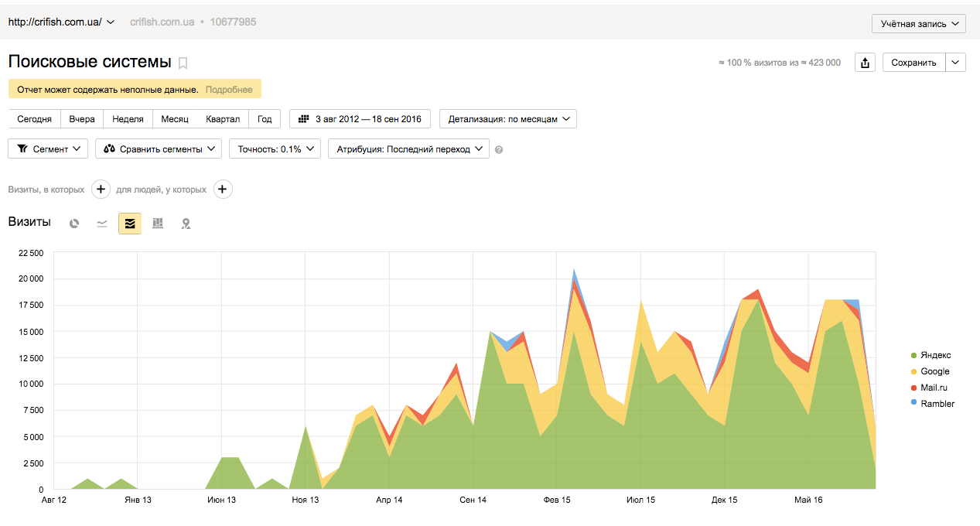Switch to bar column chart view
This screenshot has width=980, height=526.
pyautogui.click(x=158, y=224)
